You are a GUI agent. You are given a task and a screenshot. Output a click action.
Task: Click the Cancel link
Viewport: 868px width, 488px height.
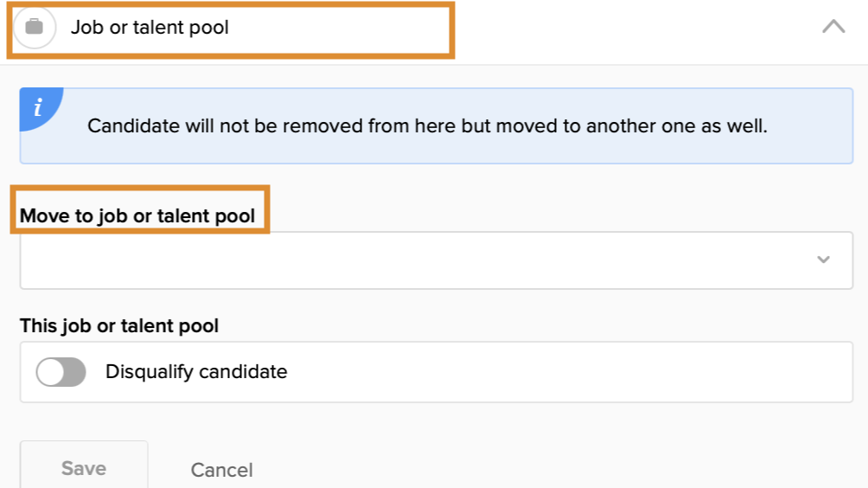(221, 470)
